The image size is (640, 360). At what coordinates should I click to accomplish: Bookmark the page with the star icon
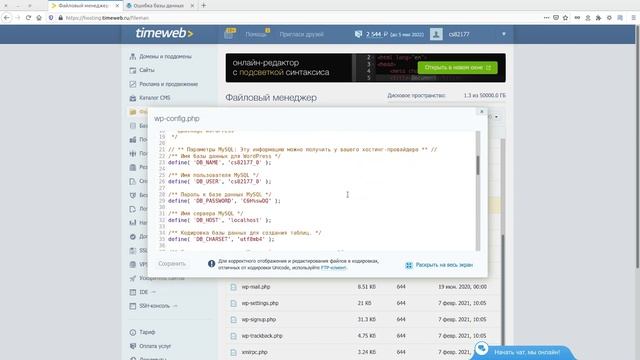(565, 18)
